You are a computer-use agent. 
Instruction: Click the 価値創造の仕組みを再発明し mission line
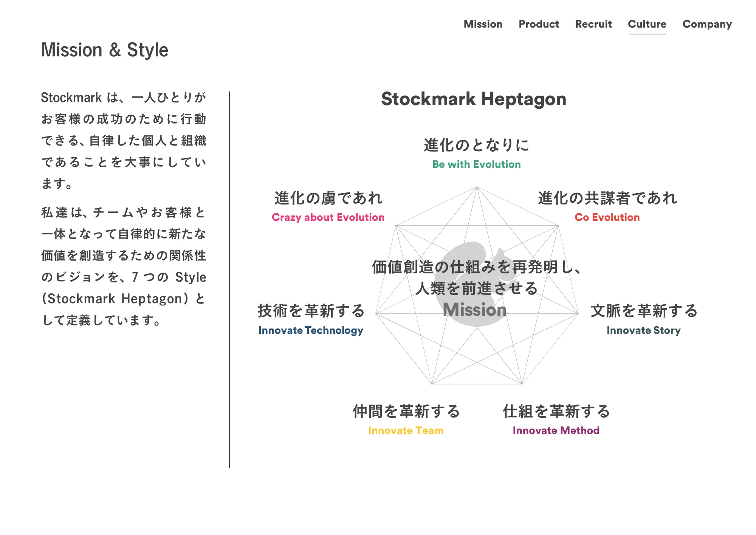[476, 267]
